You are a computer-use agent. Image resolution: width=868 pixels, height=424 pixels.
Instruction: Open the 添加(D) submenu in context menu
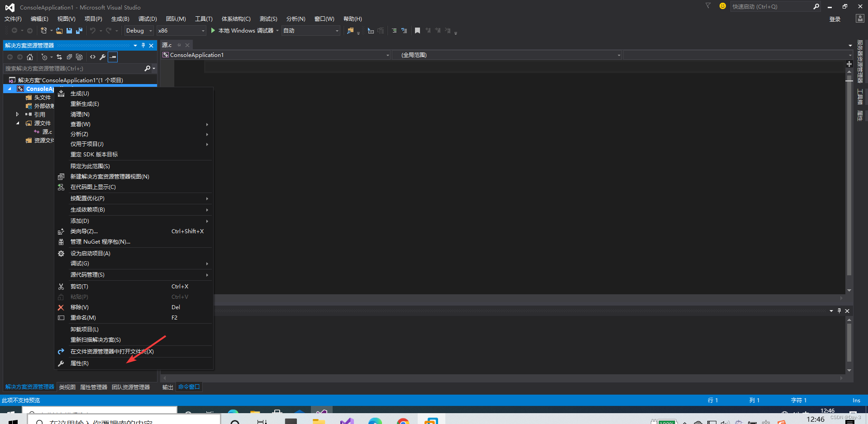click(134, 221)
